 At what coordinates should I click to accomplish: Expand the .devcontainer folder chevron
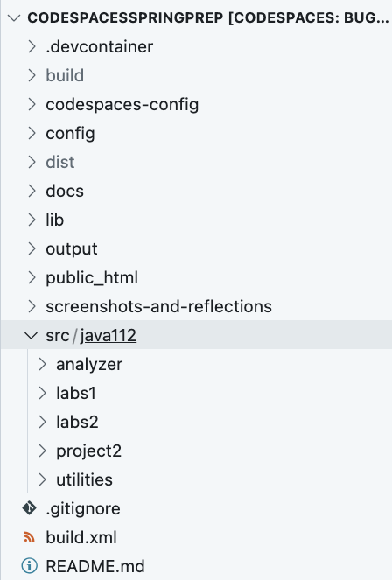(x=31, y=46)
